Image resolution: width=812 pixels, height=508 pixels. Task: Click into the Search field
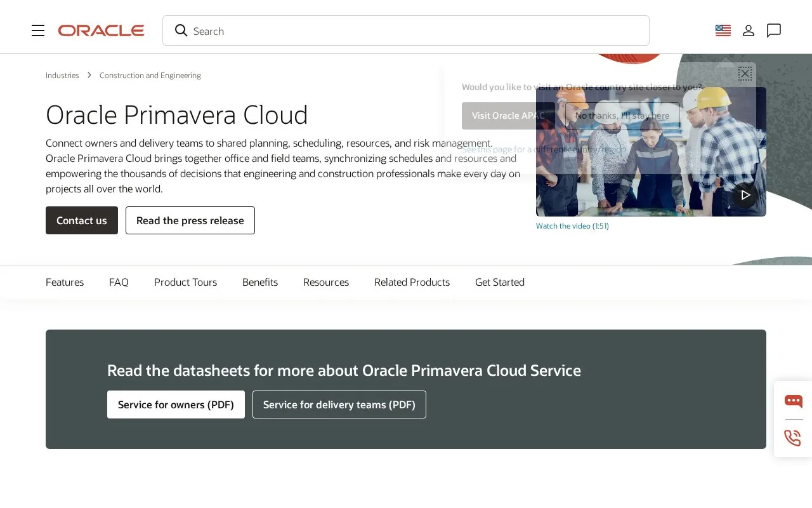click(x=406, y=30)
